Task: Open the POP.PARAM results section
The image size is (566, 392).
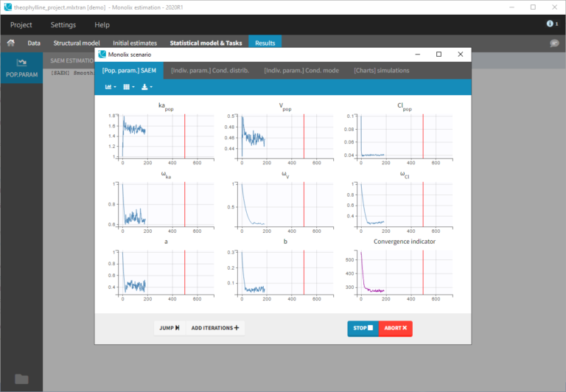Action: pyautogui.click(x=21, y=68)
